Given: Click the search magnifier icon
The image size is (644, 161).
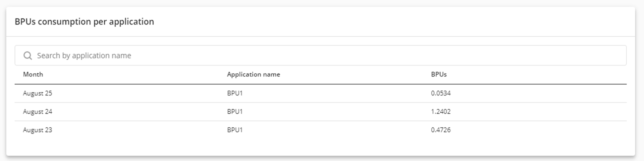Looking at the screenshot, I should pyautogui.click(x=28, y=55).
